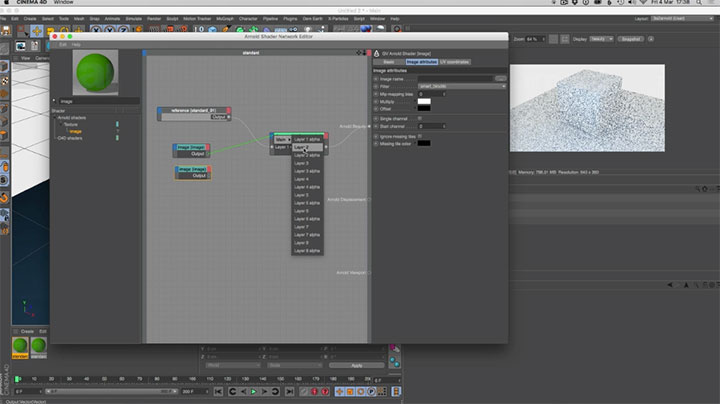This screenshot has height=404, width=720.
Task: Click the Apple menu icon
Action: pos(7,2)
